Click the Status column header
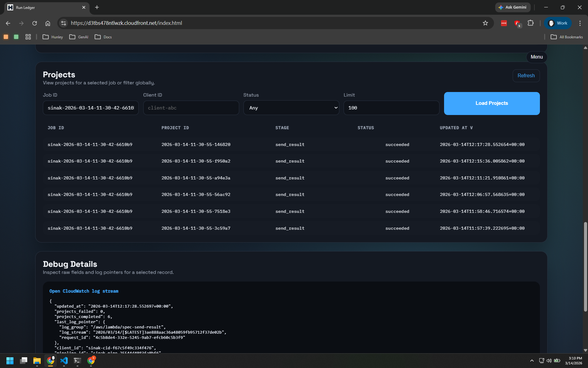Screen dimensions: 588x368 click(366, 128)
